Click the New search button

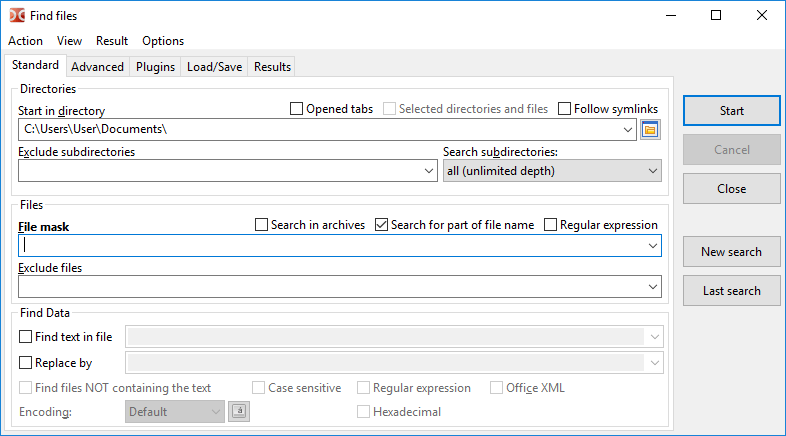[x=731, y=252]
